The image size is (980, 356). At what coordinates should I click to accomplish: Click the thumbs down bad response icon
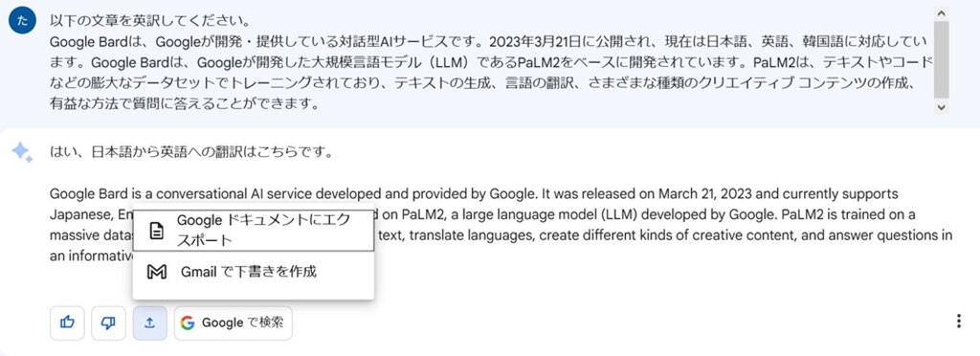108,323
